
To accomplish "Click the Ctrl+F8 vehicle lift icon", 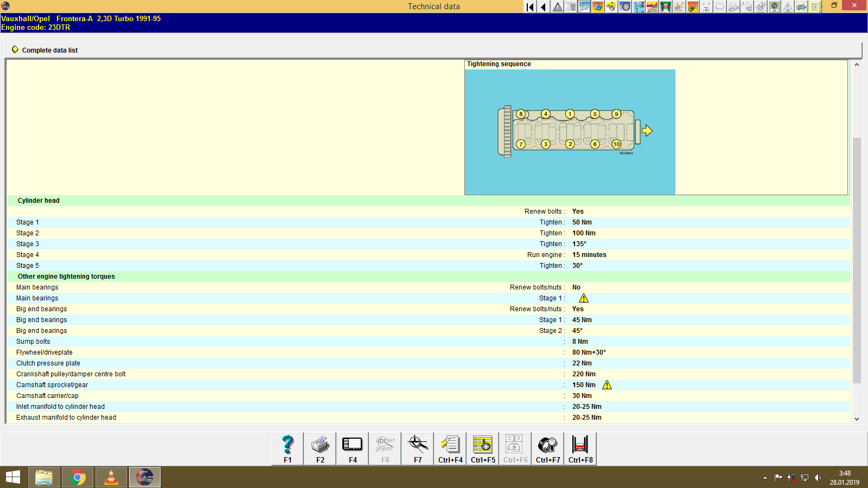I will [x=580, y=448].
